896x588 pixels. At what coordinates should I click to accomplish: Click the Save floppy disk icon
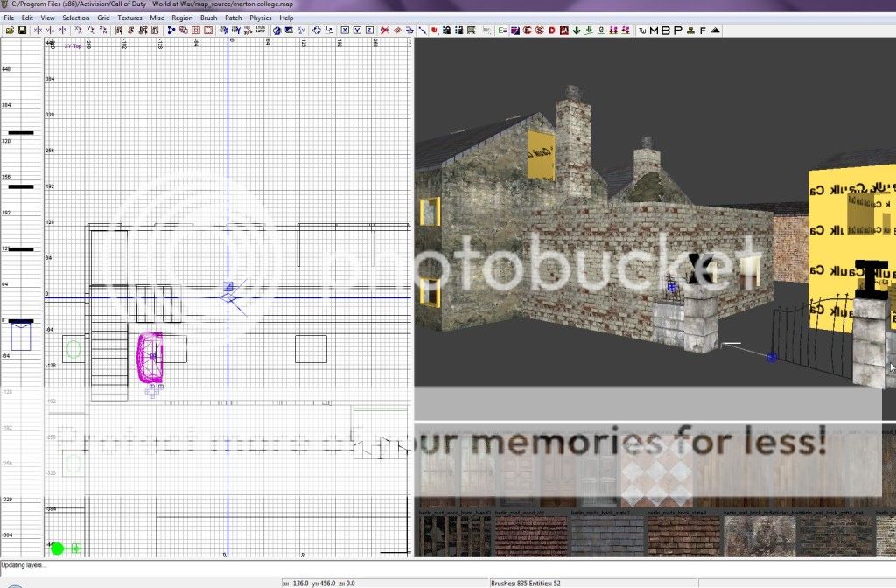click(x=22, y=31)
